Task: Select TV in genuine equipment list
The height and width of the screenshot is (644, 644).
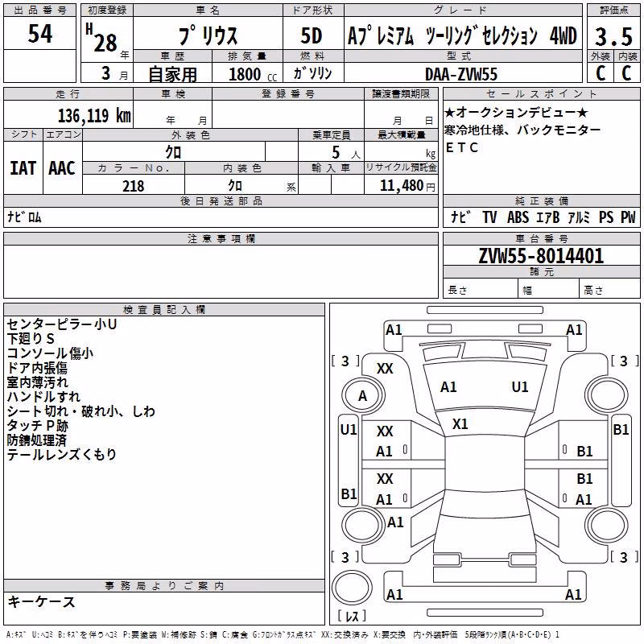Action: [489, 217]
